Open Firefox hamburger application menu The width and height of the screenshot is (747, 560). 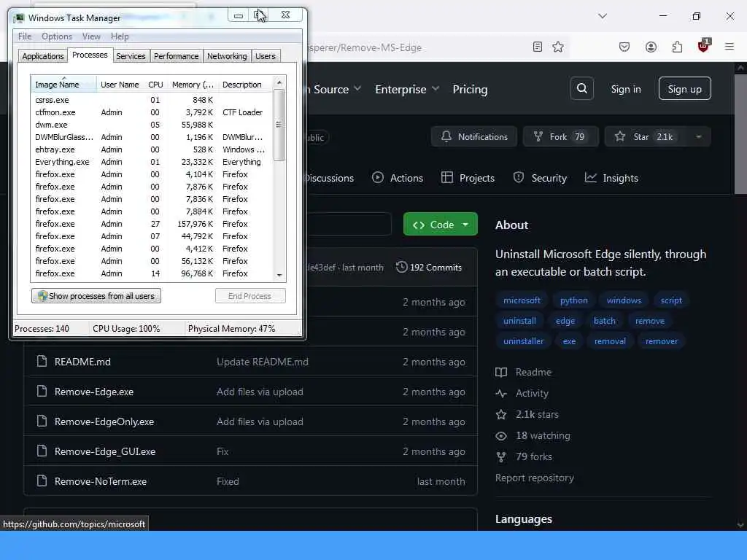pyautogui.click(x=729, y=47)
